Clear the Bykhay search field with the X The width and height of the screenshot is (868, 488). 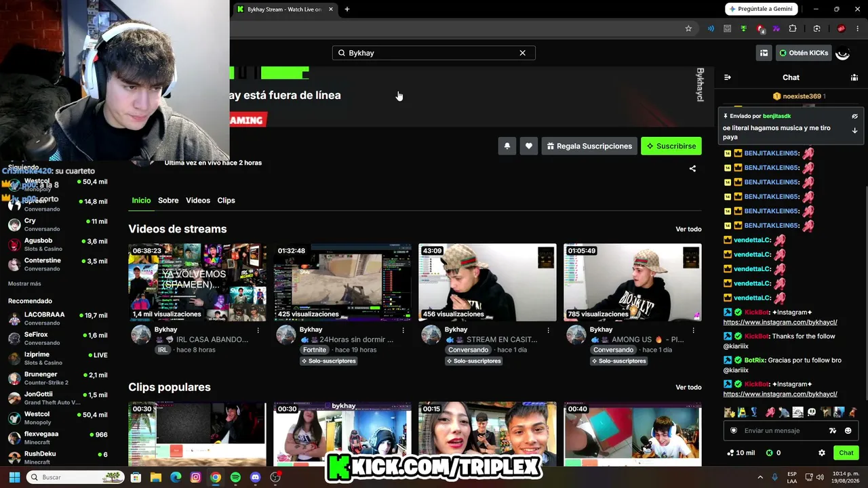522,53
